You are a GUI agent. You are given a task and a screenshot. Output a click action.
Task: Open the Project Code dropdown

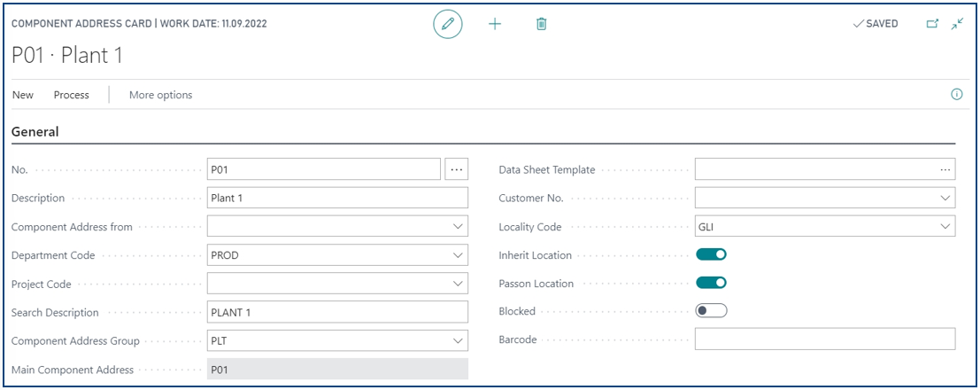(x=458, y=284)
